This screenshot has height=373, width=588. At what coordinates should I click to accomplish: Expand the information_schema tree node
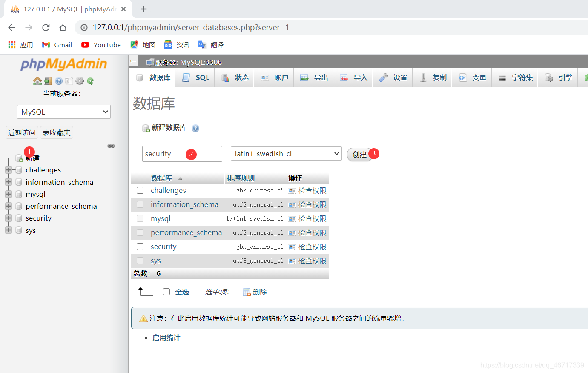pos(8,182)
